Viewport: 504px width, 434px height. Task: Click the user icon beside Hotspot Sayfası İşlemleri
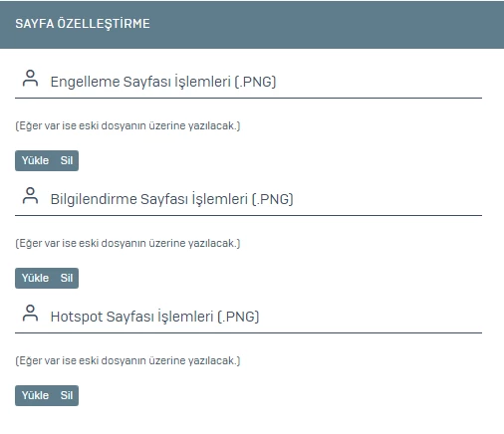pos(30,314)
